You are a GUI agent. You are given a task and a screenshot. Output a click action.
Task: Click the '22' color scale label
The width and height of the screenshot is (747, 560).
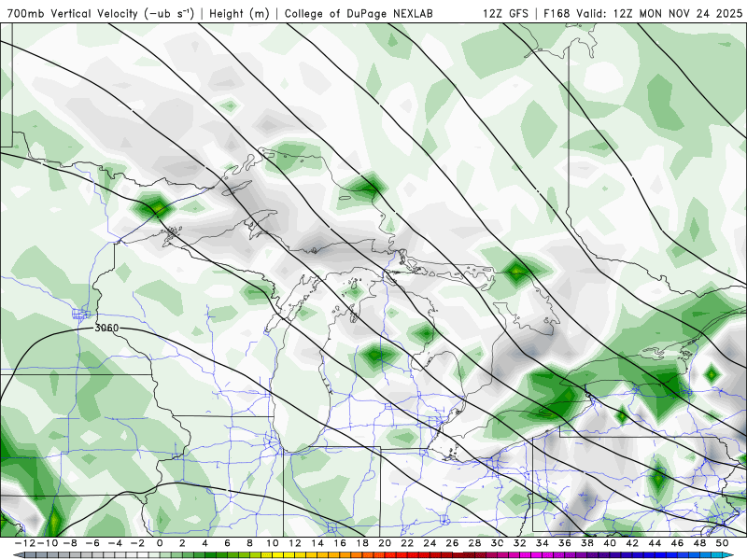[x=407, y=543]
